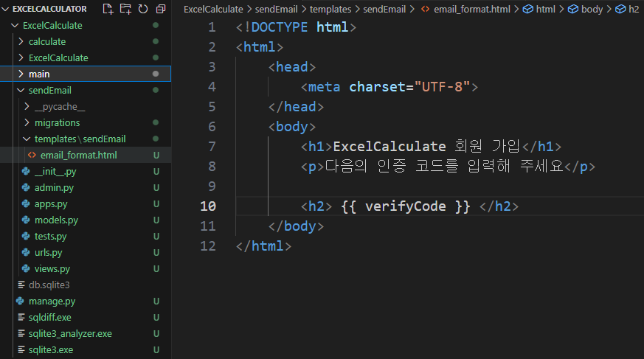Click the Python icon beside admin.py
644x359 pixels.
(x=26, y=187)
